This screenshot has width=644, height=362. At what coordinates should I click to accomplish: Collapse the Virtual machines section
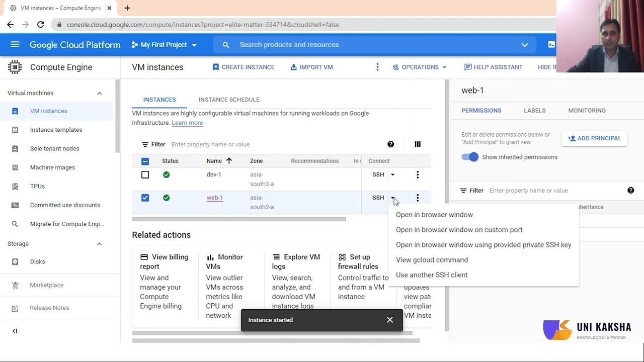coord(99,93)
